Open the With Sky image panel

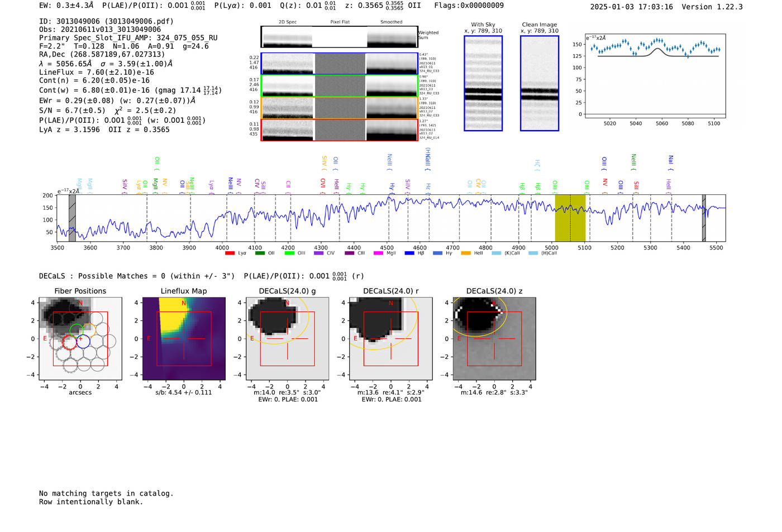click(483, 83)
